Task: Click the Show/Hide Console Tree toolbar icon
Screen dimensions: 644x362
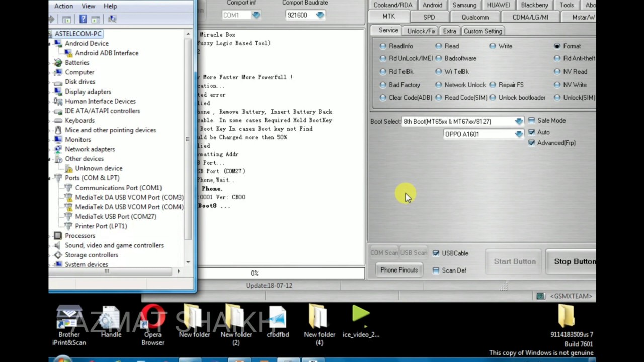Action: (x=66, y=19)
